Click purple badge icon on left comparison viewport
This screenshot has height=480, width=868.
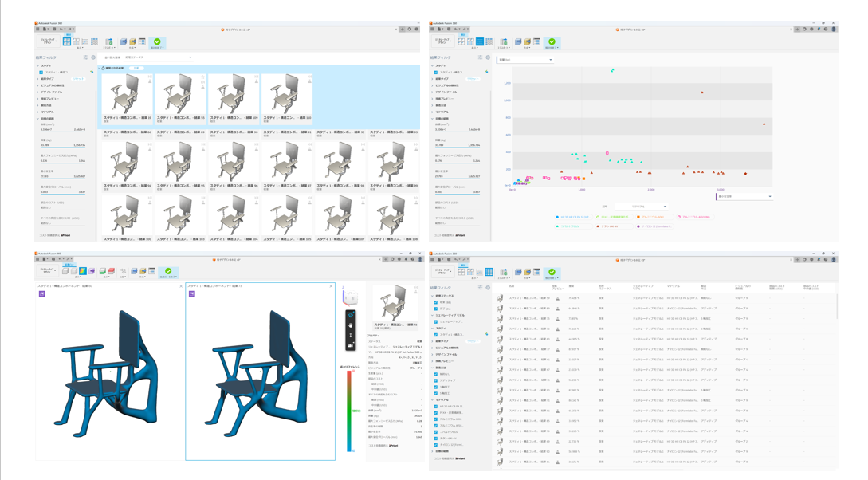click(x=42, y=294)
